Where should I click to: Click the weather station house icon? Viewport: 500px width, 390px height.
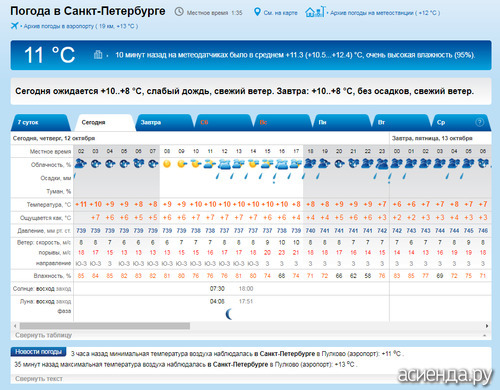pos(314,12)
